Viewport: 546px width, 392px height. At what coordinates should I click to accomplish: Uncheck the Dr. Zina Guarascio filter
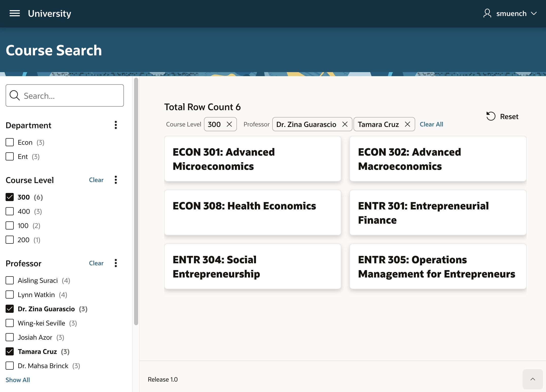tap(10, 309)
